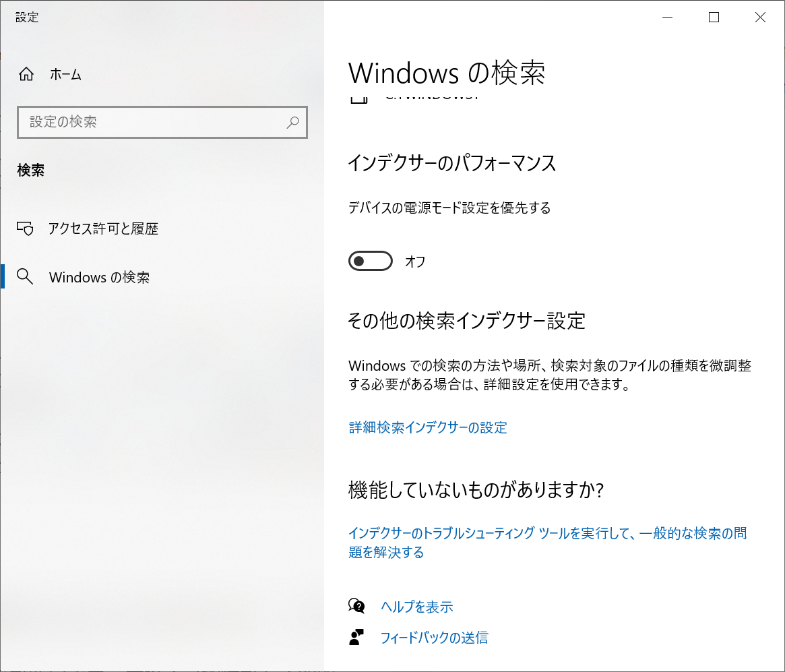Open ホーム in the sidebar
The height and width of the screenshot is (672, 785).
(65, 75)
